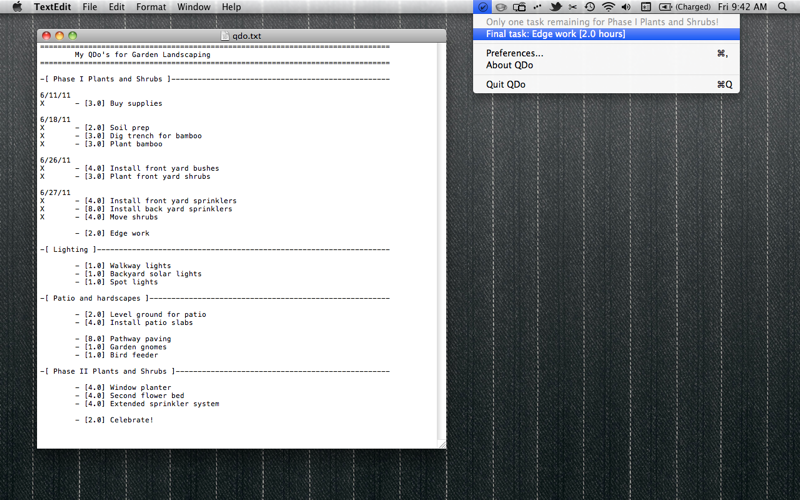This screenshot has width=800, height=500.
Task: Click the scissors menu bar icon
Action: click(x=572, y=7)
